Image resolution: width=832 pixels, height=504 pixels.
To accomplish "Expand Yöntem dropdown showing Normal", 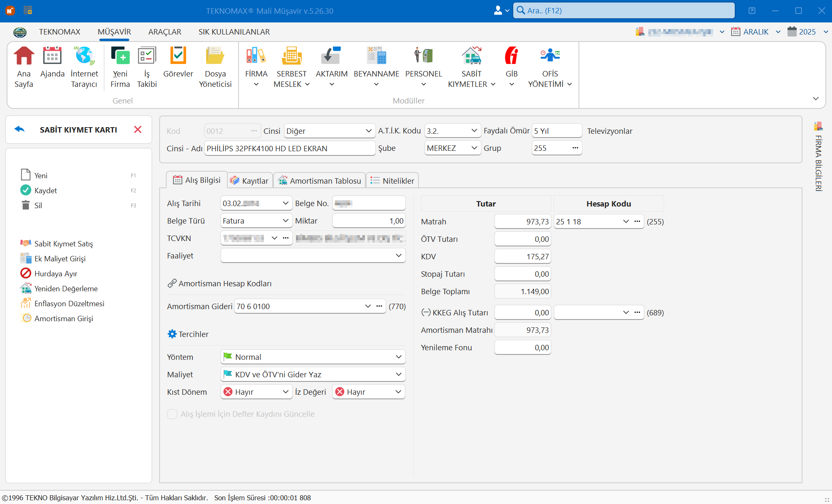I will coord(399,357).
